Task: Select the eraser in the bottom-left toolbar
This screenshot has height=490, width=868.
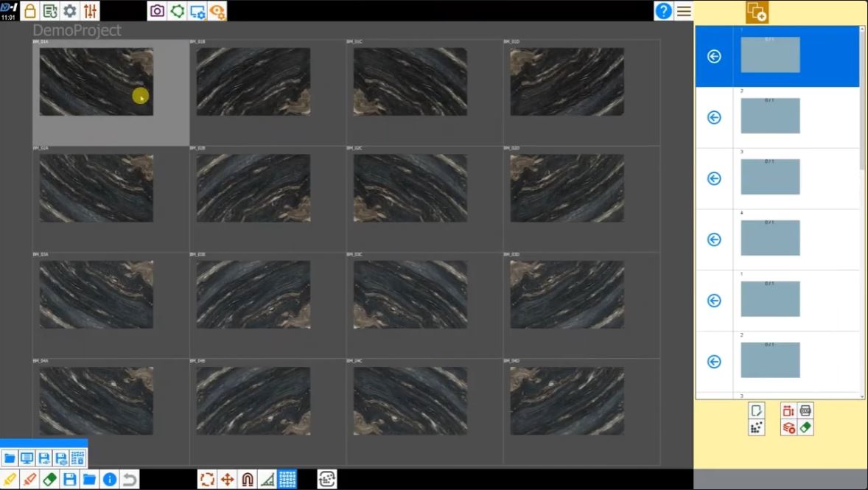Action: click(x=50, y=479)
